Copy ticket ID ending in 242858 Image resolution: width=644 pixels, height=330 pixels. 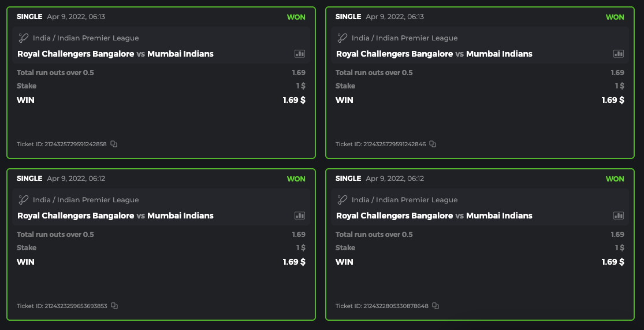pyautogui.click(x=114, y=144)
